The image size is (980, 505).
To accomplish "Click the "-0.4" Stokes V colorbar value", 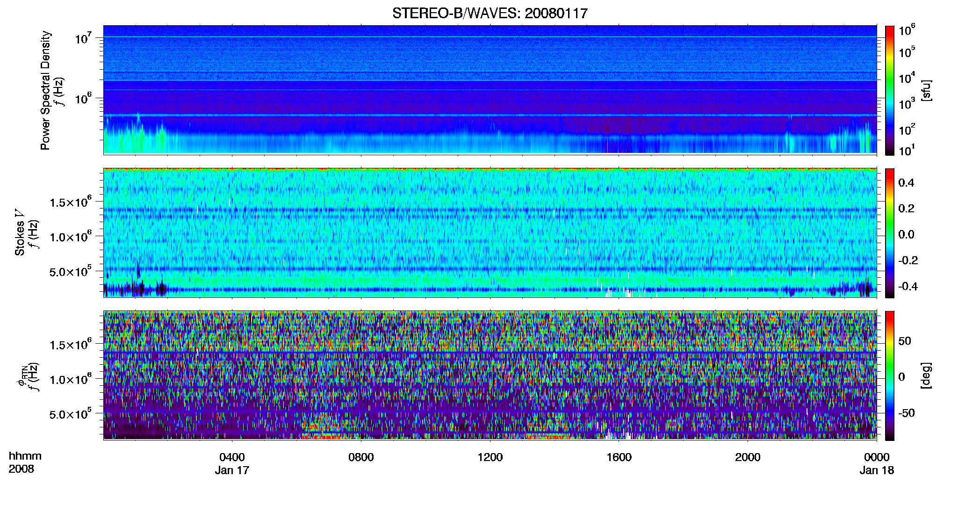I will pos(908,287).
